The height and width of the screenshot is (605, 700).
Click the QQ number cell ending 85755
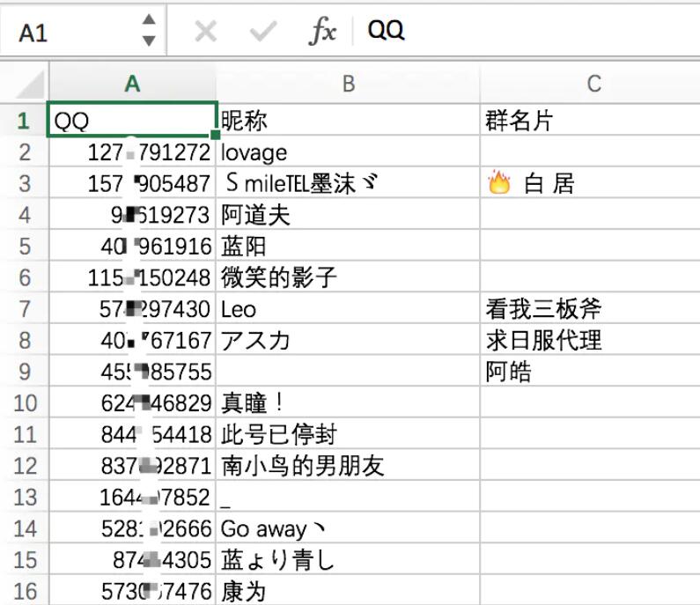(x=133, y=372)
